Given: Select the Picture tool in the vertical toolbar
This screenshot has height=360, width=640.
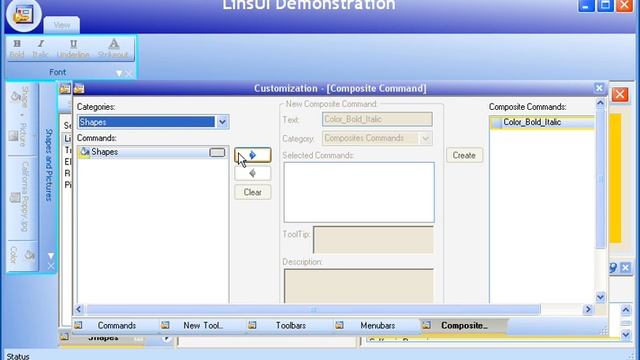Looking at the screenshot, I should pyautogui.click(x=19, y=135).
